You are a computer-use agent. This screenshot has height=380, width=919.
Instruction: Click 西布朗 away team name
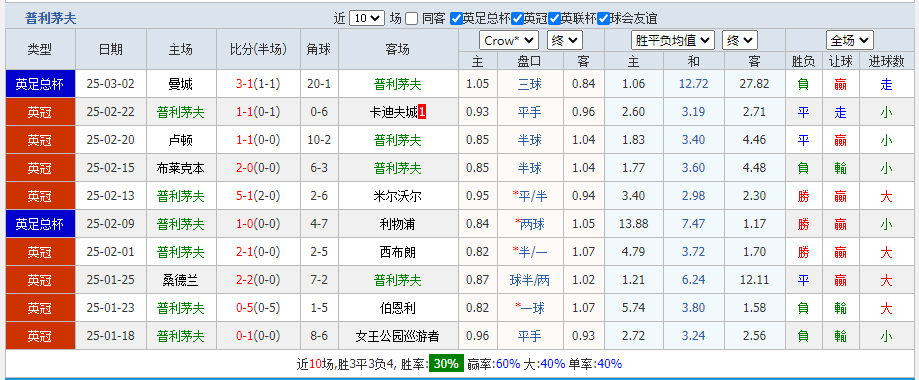click(x=398, y=252)
